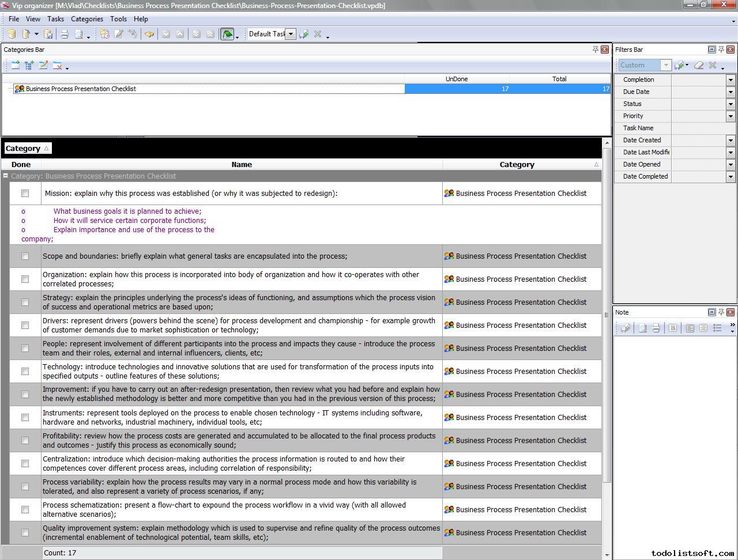Sort tasks by the Name column header

242,165
